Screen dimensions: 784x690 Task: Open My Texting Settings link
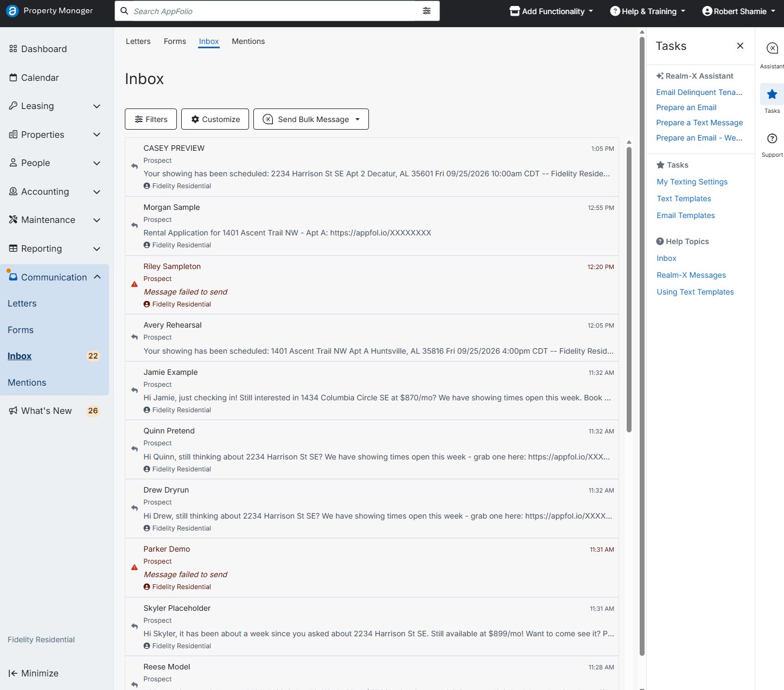(692, 182)
